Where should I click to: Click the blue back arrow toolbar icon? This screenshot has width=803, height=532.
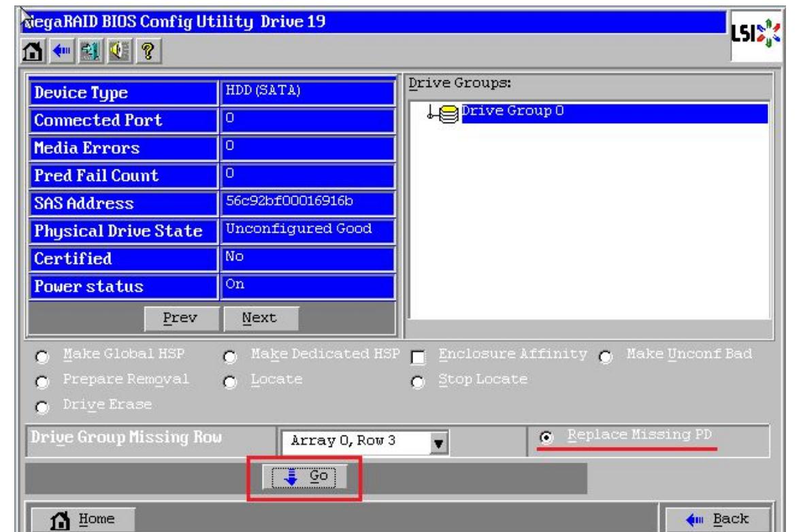point(62,51)
